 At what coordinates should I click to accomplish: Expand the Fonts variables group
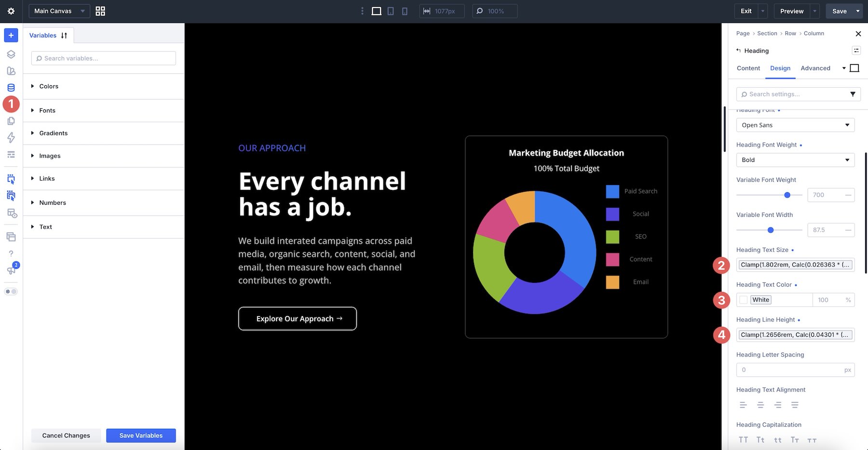[x=104, y=110]
